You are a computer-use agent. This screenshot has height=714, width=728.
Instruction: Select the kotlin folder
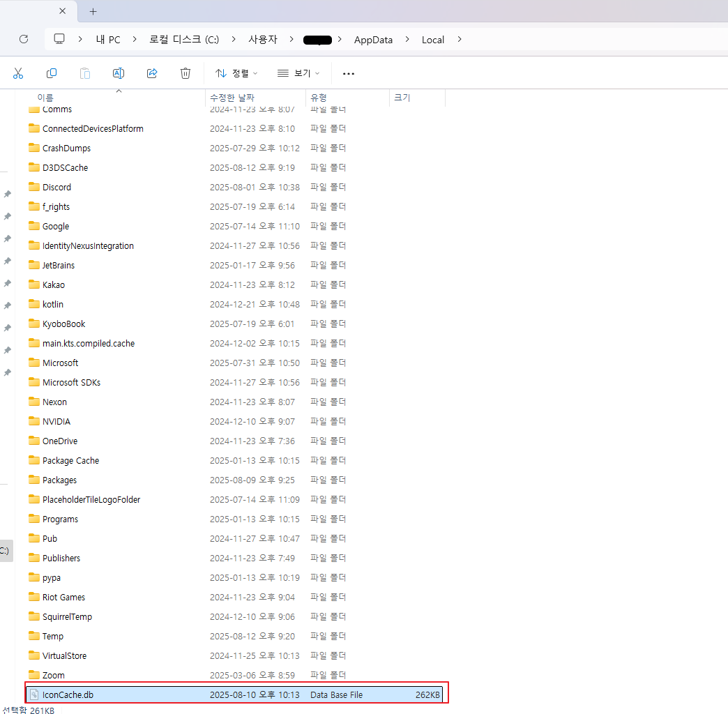[x=52, y=304]
